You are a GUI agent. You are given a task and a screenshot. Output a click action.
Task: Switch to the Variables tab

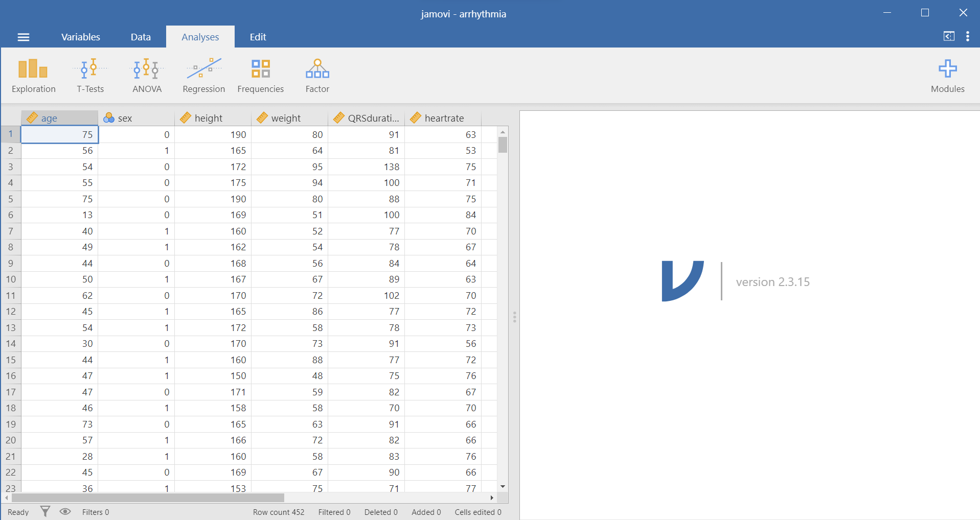[81, 37]
